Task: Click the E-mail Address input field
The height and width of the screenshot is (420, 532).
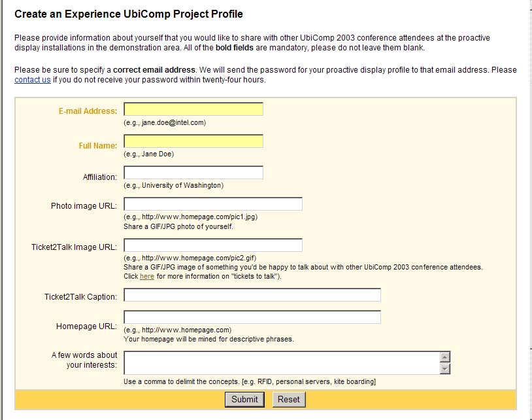Action: (x=193, y=109)
